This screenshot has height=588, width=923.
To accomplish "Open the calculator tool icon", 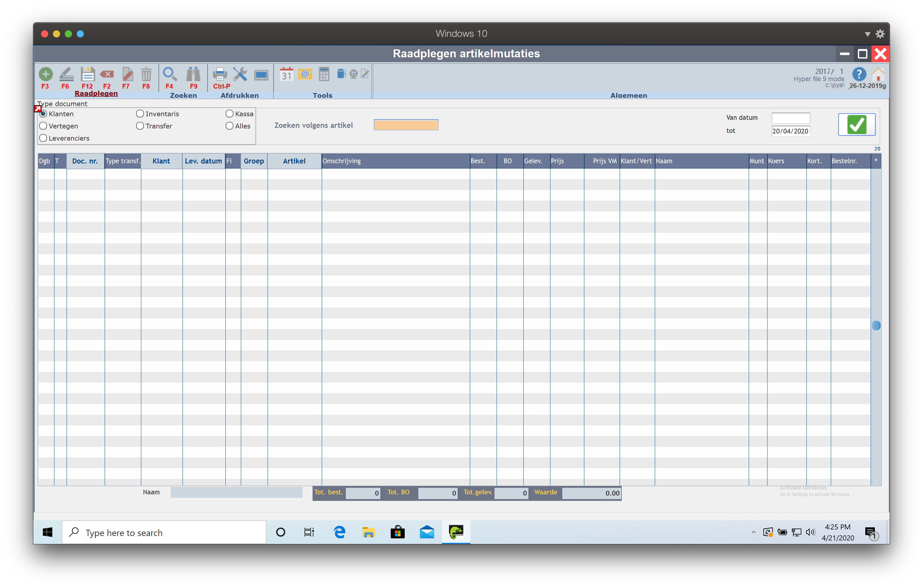I will tap(324, 74).
